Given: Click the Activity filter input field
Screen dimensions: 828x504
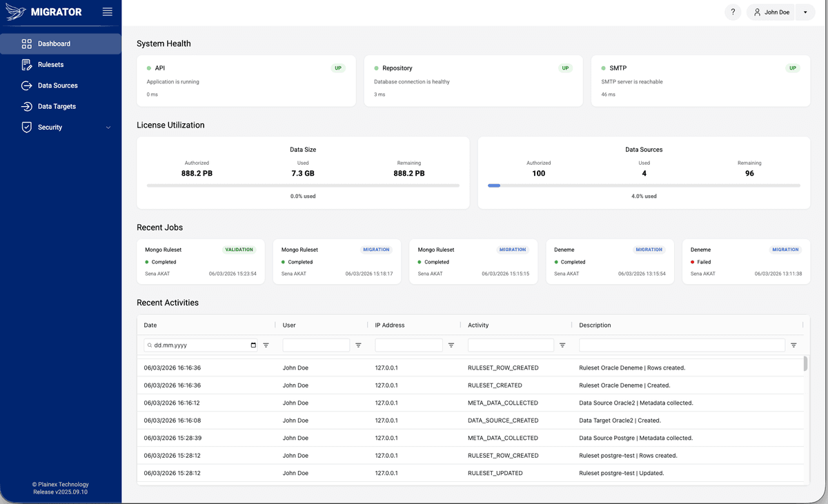Looking at the screenshot, I should pos(511,345).
